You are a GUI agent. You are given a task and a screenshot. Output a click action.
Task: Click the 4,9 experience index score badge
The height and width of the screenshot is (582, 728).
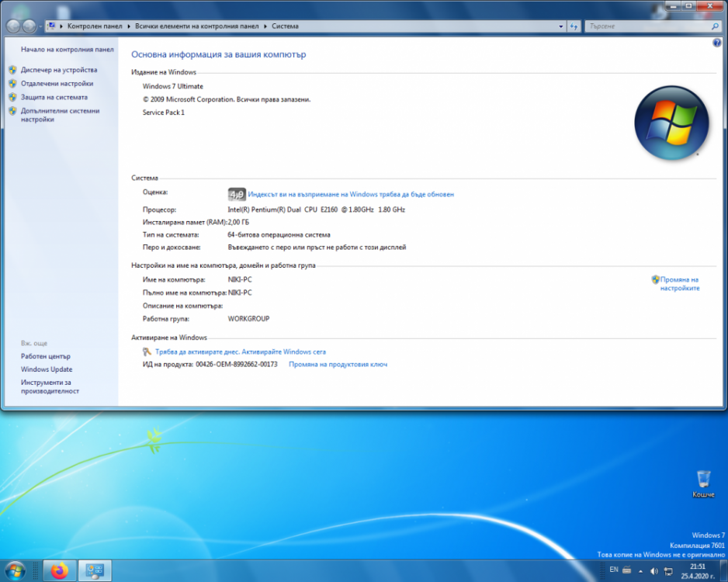click(x=236, y=195)
